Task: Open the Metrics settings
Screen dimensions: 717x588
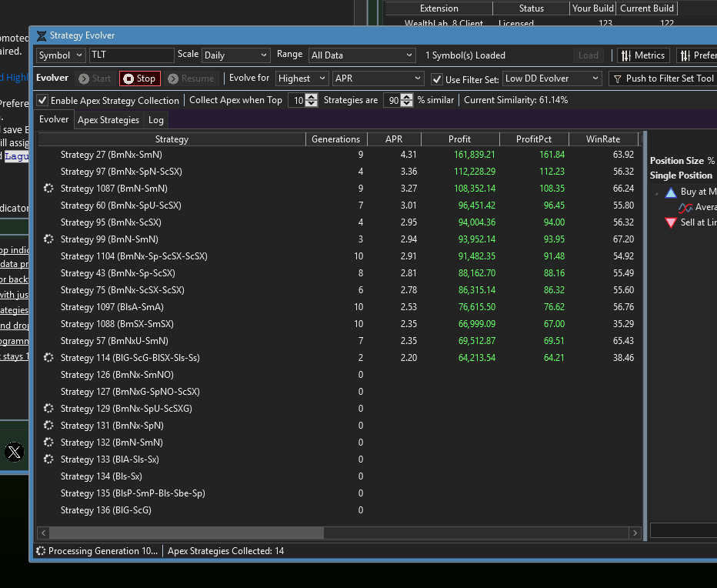Action: pos(642,55)
